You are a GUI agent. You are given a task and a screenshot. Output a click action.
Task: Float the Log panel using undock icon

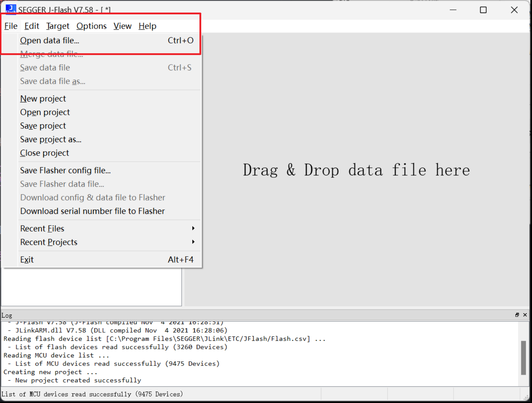(x=517, y=315)
